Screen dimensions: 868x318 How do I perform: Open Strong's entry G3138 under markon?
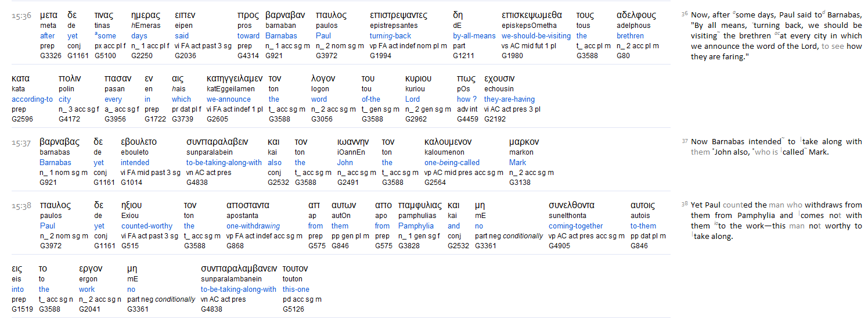[520, 183]
